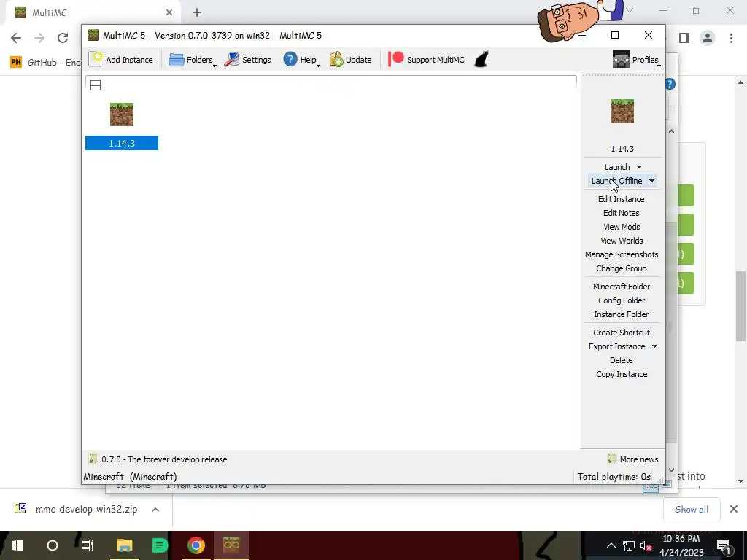Click the muted volume tray icon
Viewport: 747px width, 560px height.
[x=646, y=545]
